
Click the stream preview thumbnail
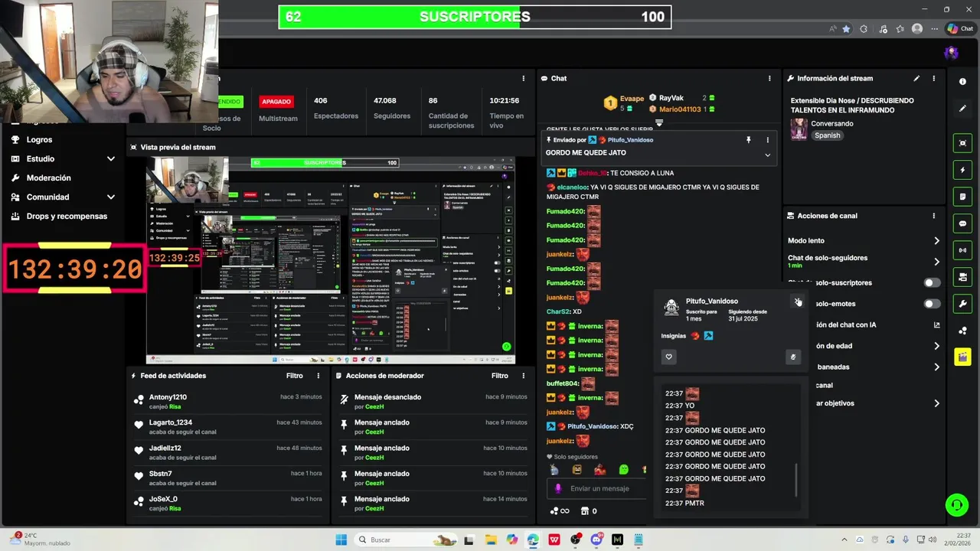331,261
